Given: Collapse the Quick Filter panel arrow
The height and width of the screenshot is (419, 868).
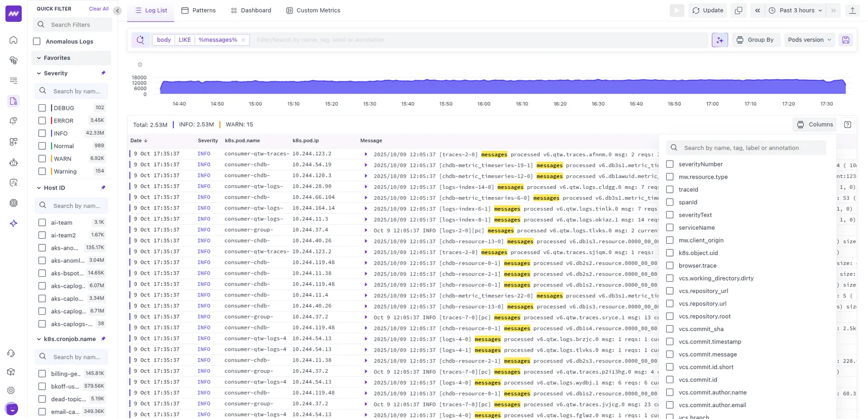Looking at the screenshot, I should click(117, 10).
